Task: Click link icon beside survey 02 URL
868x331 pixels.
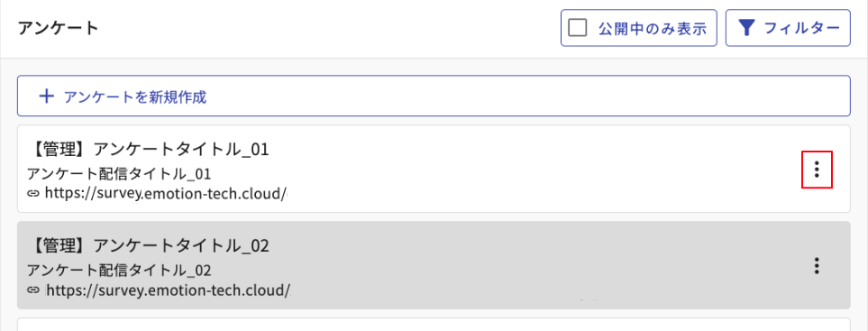Action: pyautogui.click(x=33, y=290)
